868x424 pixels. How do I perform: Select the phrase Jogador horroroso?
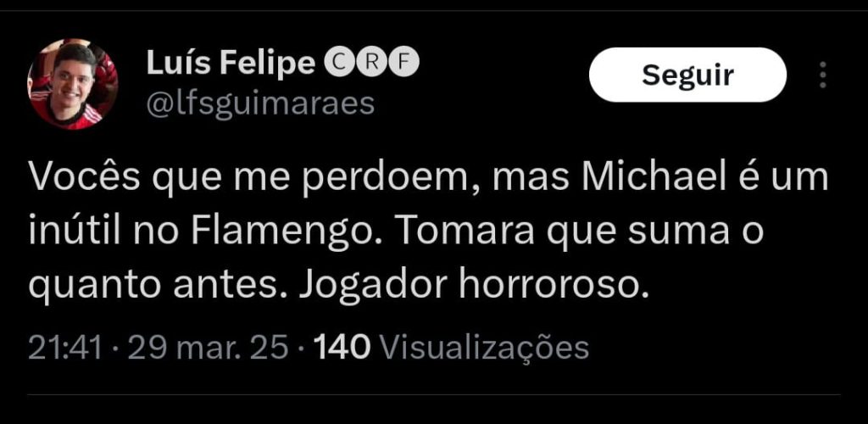[475, 286]
